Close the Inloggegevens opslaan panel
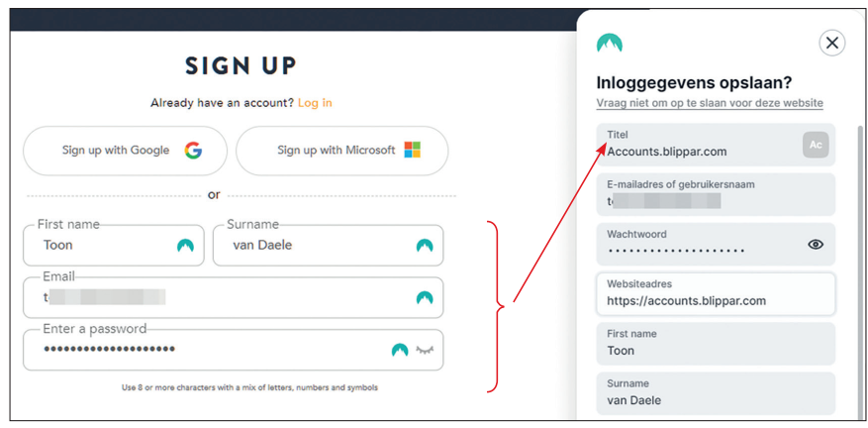 click(831, 43)
